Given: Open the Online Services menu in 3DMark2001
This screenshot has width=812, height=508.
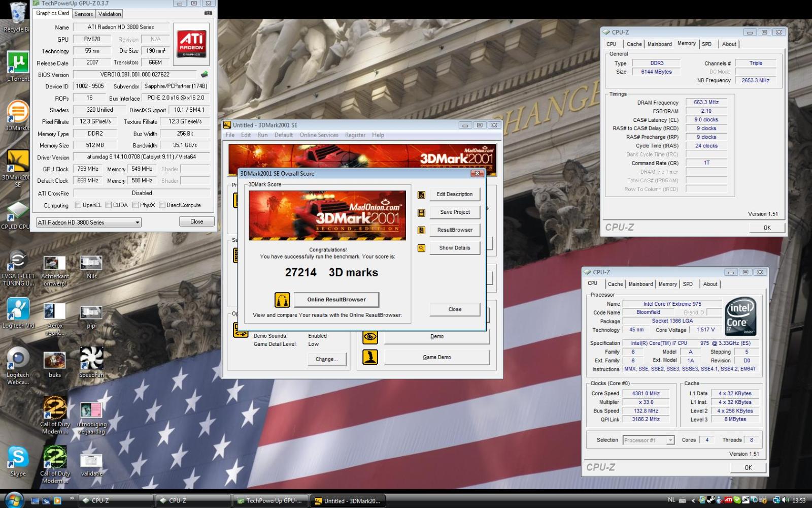Looking at the screenshot, I should [319, 135].
